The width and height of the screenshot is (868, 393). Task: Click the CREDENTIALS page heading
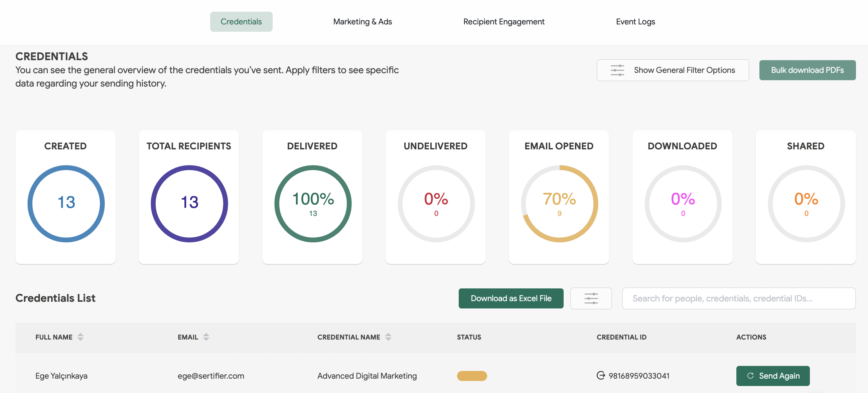coord(51,56)
